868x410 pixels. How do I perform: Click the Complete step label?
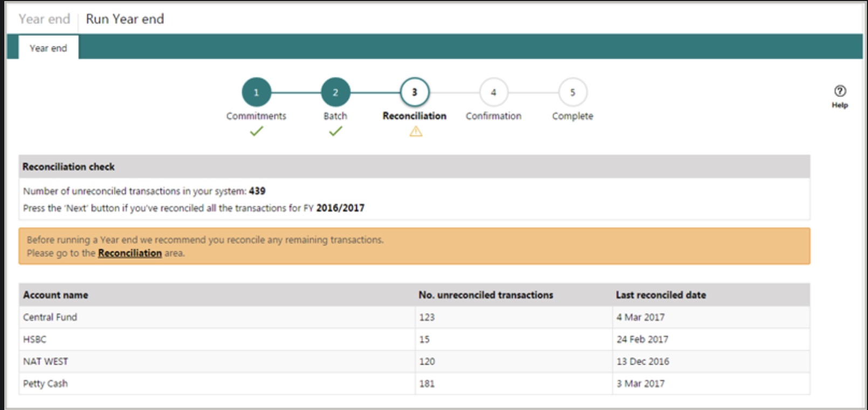coord(573,116)
